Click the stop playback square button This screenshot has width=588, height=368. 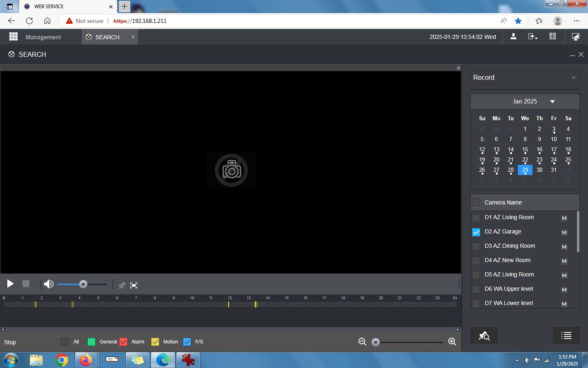pyautogui.click(x=26, y=284)
